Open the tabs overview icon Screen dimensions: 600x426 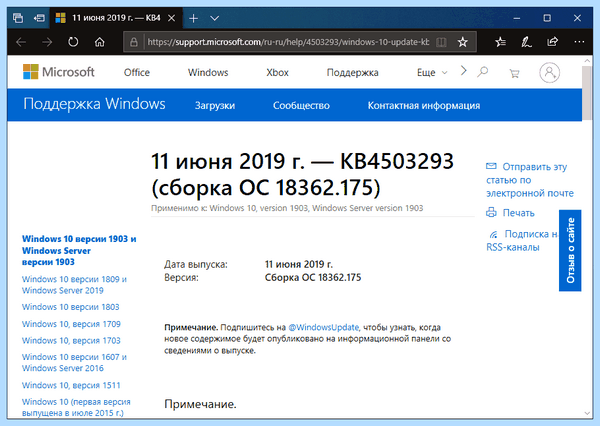[x=18, y=18]
